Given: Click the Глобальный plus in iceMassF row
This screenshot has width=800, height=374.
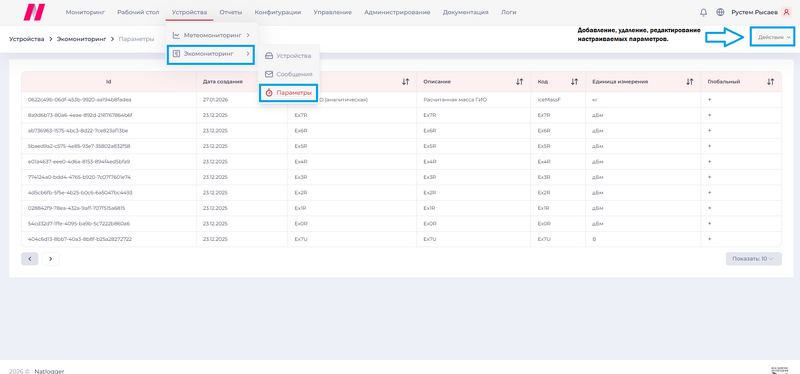Looking at the screenshot, I should (x=709, y=99).
